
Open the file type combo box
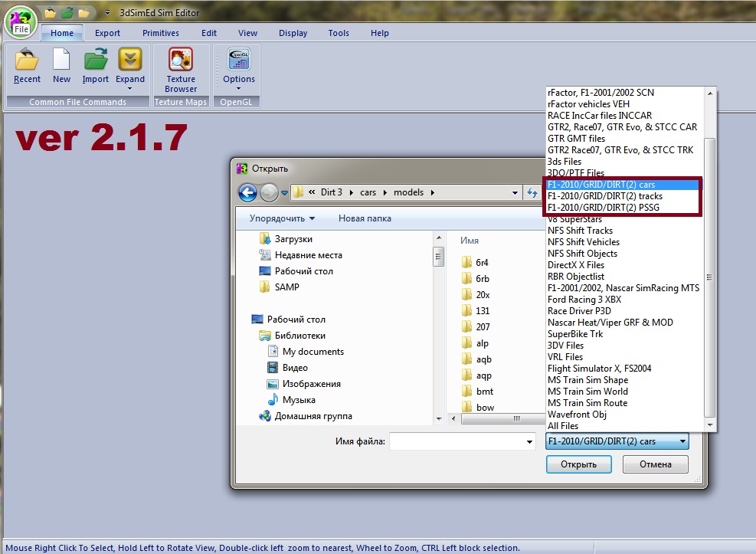click(x=617, y=441)
